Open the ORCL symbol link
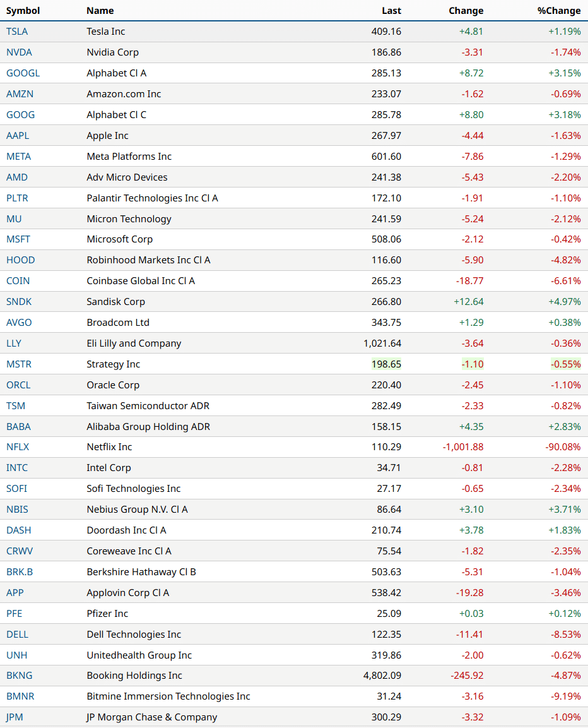This screenshot has width=588, height=728. coord(18,385)
